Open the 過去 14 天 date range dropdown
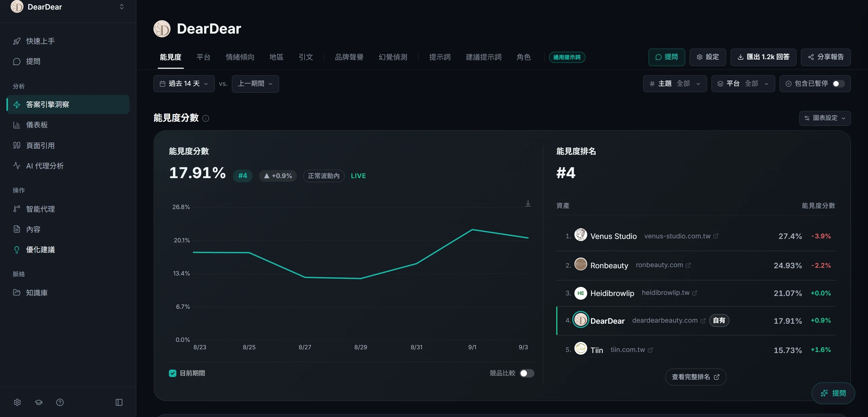The image size is (868, 417). click(184, 84)
